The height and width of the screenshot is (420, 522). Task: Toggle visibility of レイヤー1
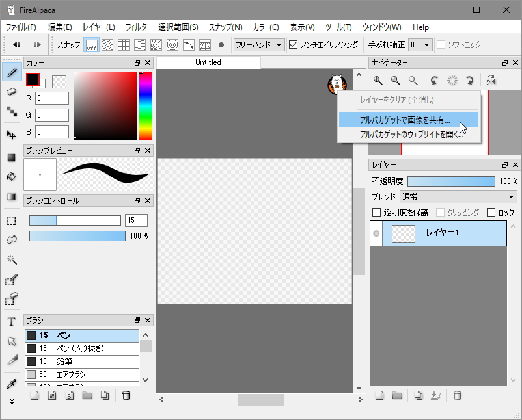(376, 233)
